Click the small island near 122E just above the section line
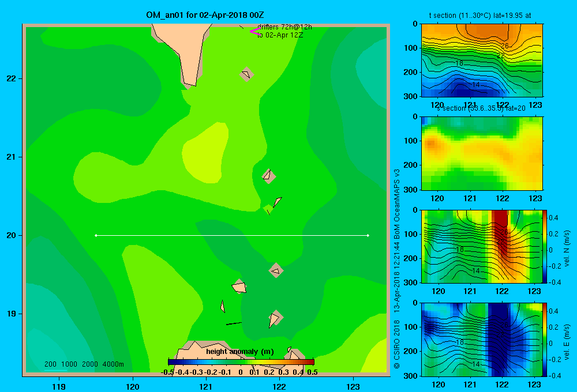 277,202
